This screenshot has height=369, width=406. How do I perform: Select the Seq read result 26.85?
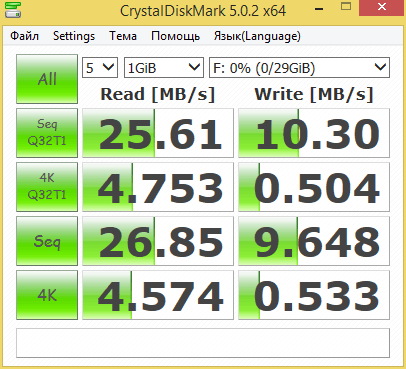tap(158, 241)
